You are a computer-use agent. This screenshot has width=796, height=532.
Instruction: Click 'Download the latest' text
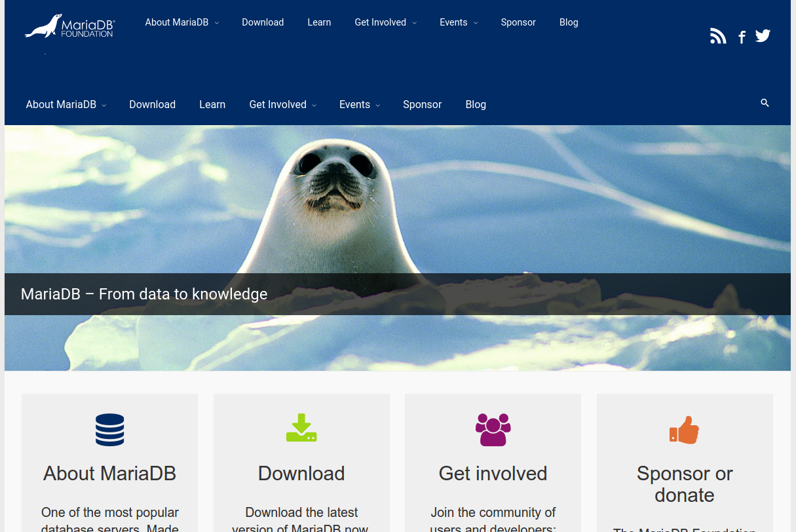tap(301, 512)
